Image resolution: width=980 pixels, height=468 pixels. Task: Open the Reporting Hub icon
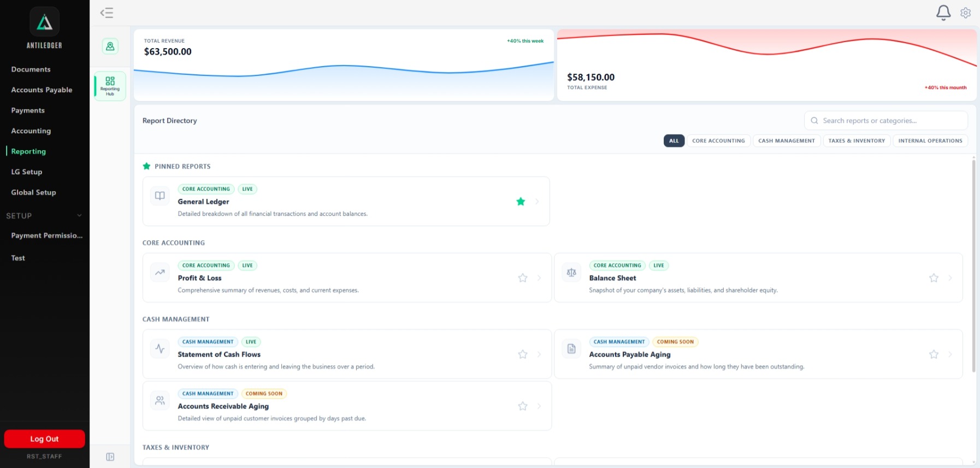coord(110,86)
